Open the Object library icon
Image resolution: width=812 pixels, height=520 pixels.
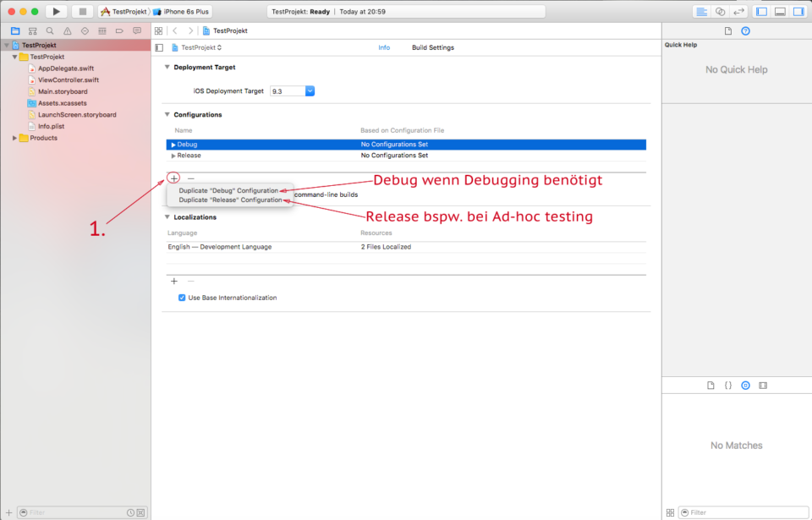745,386
